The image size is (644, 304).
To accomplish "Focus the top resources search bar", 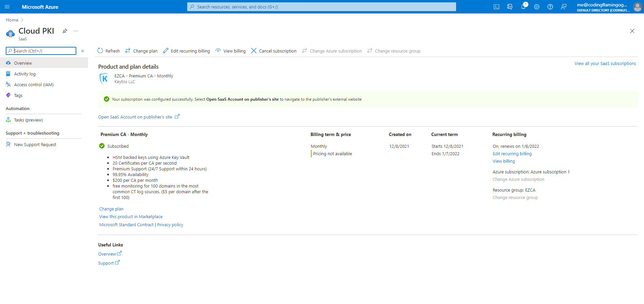I will tap(322, 7).
